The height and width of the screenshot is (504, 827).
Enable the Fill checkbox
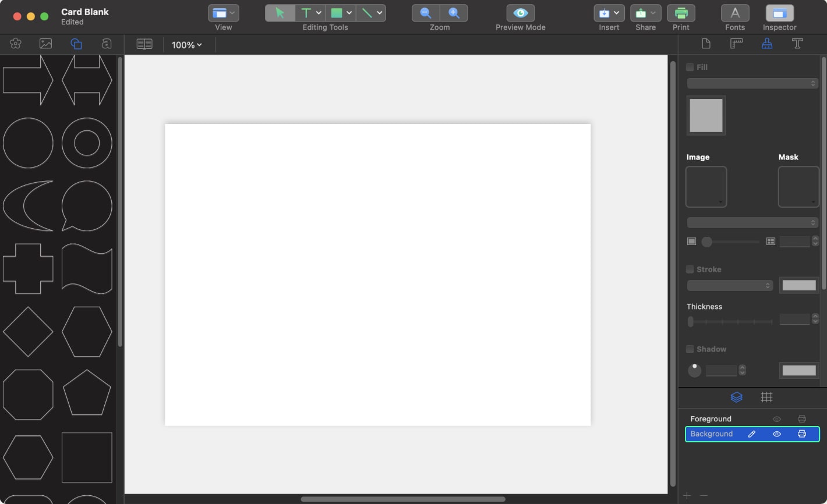click(690, 67)
